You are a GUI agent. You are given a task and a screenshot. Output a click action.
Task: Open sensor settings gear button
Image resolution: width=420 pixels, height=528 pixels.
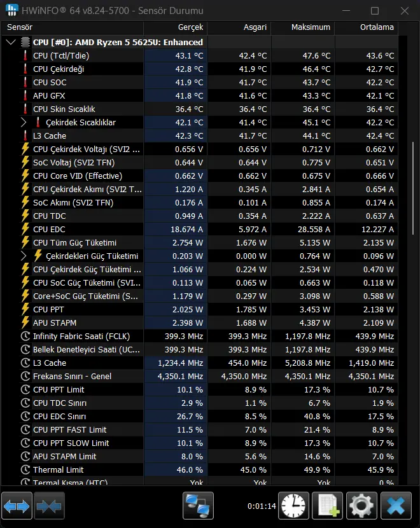(361, 506)
